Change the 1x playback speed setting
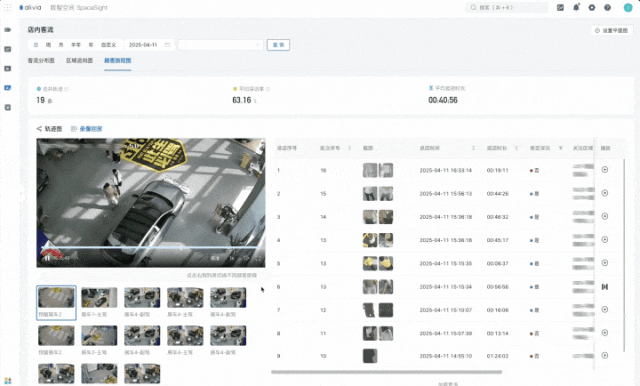640x386 pixels. [x=232, y=258]
